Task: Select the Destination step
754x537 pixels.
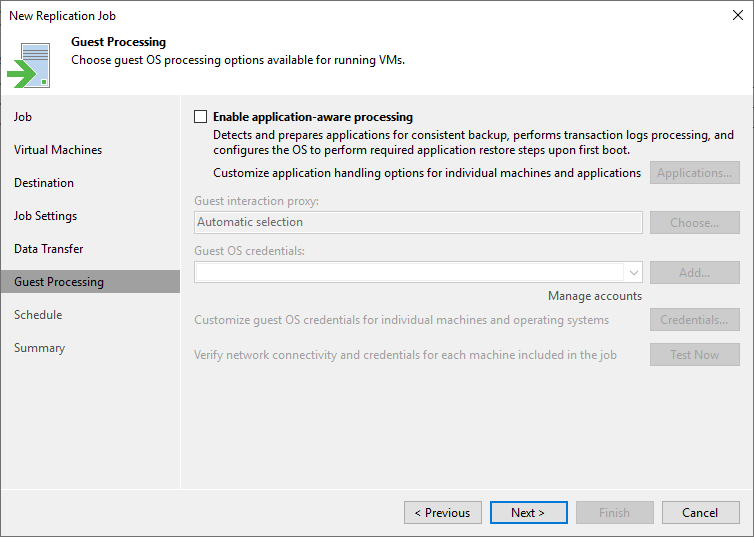Action: coord(44,183)
